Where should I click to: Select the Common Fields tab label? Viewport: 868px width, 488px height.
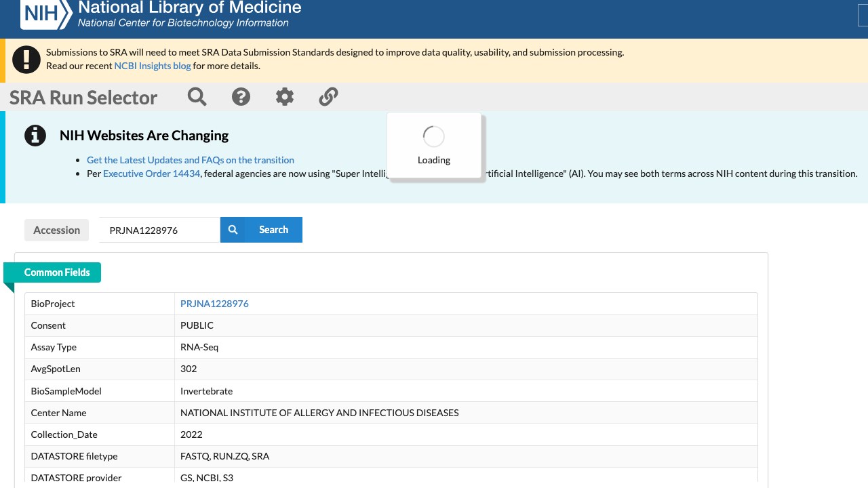click(57, 272)
